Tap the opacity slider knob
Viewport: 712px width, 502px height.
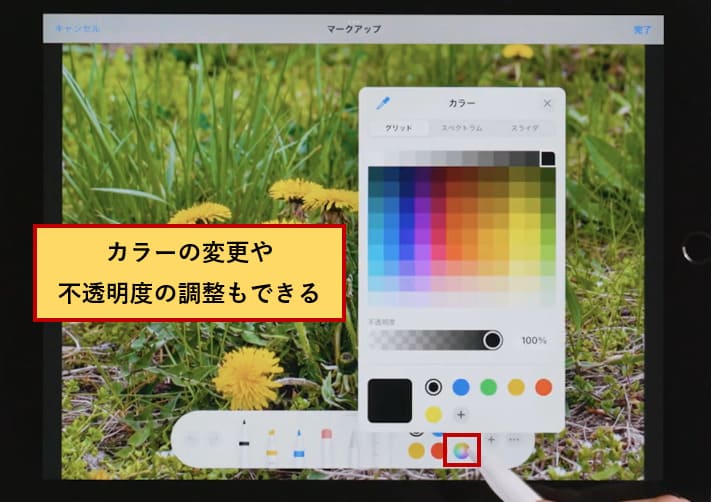492,340
